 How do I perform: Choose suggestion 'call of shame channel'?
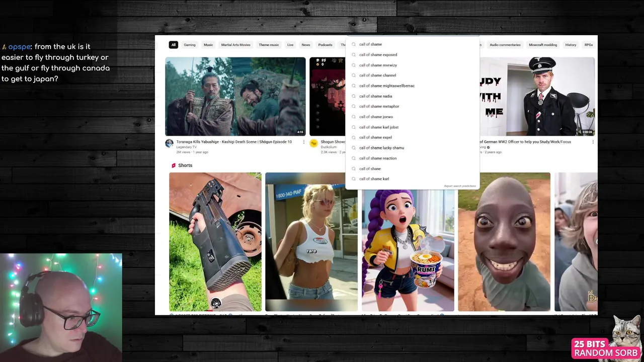[413, 75]
